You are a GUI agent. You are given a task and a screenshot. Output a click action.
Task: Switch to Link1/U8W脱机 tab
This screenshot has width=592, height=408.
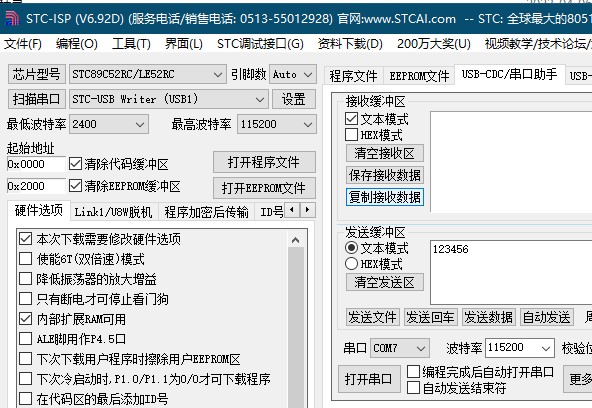point(113,212)
